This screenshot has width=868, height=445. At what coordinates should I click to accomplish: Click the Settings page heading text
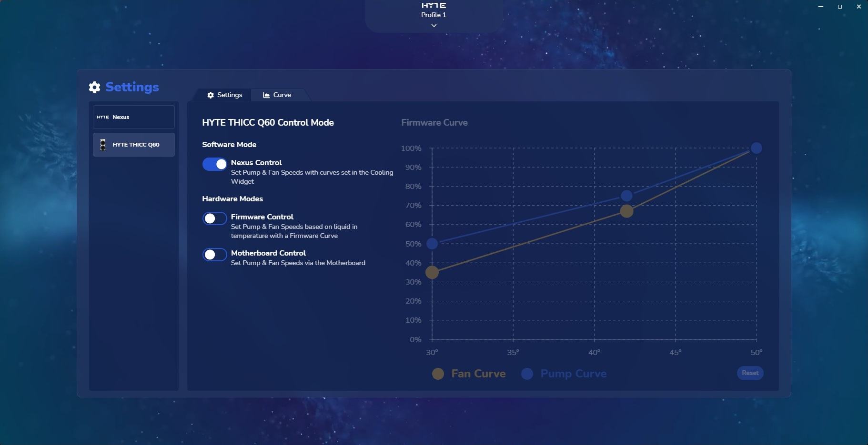coord(132,87)
